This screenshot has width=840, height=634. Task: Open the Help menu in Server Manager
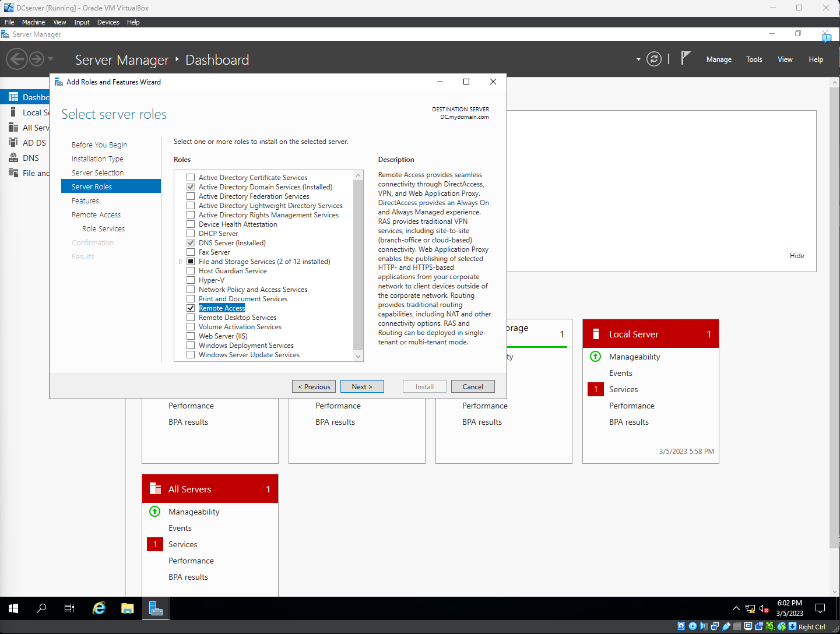816,59
